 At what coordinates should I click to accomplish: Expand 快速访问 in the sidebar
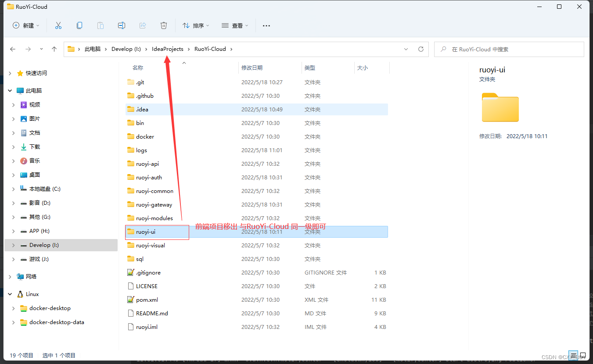point(10,73)
